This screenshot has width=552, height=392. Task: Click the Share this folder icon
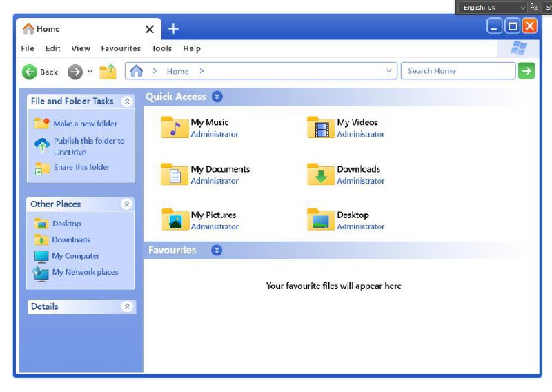(42, 168)
